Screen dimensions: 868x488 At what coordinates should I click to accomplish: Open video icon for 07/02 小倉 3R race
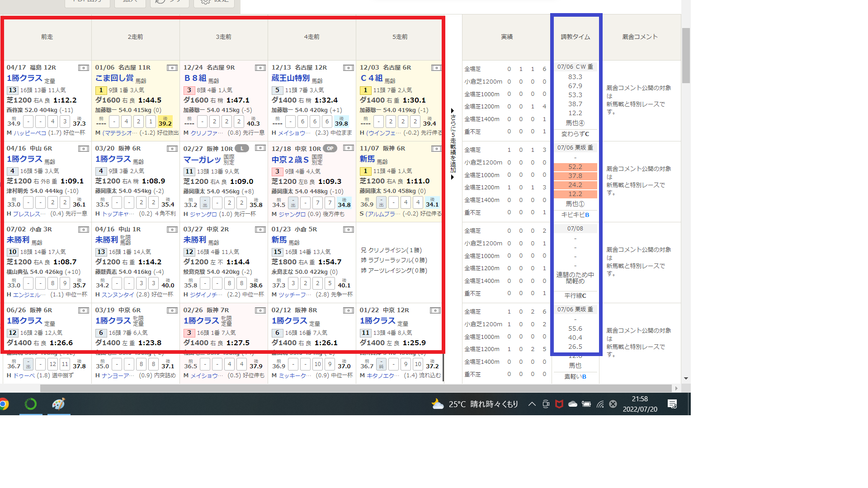coord(84,230)
